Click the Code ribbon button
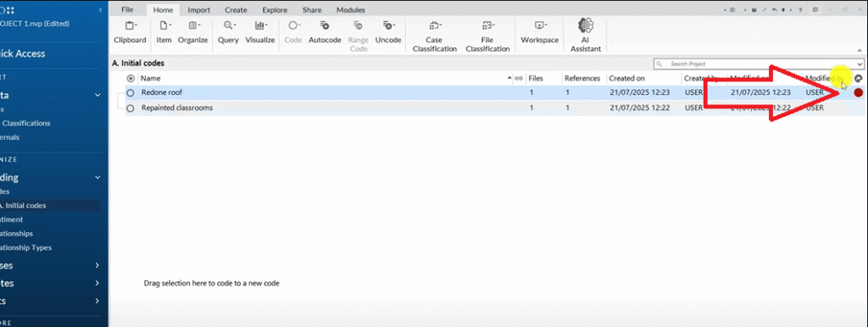Screen dimensions: 868x327 tap(294, 32)
